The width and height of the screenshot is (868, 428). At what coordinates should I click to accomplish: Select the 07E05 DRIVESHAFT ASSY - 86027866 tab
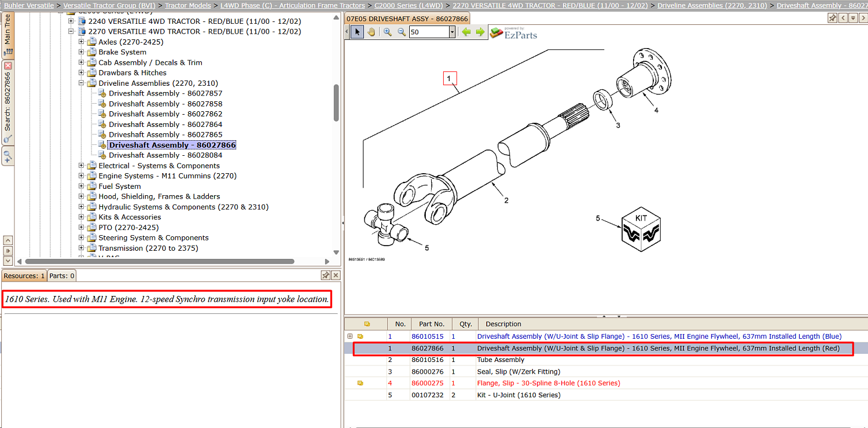pyautogui.click(x=407, y=19)
